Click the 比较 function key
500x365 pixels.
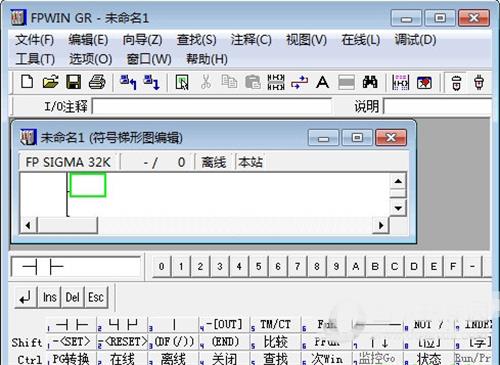pos(275,342)
